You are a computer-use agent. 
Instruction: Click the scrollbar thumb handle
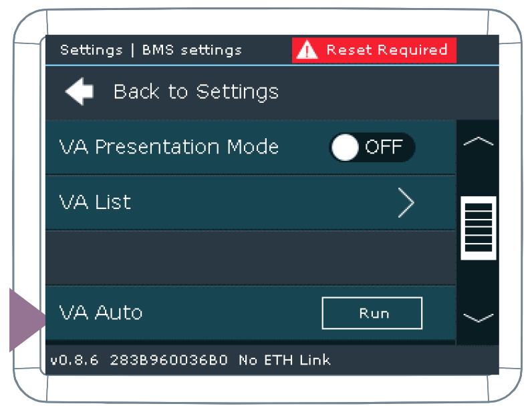(479, 228)
